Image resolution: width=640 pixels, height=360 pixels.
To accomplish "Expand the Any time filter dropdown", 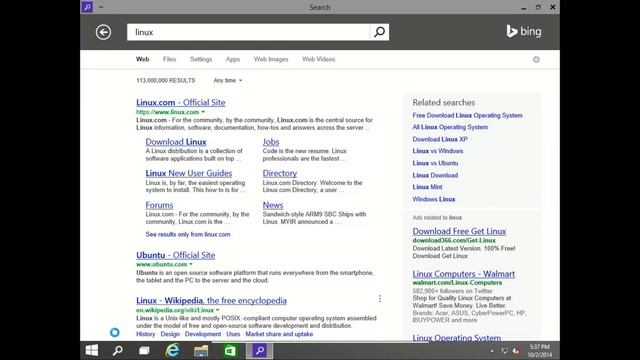I will click(x=228, y=80).
